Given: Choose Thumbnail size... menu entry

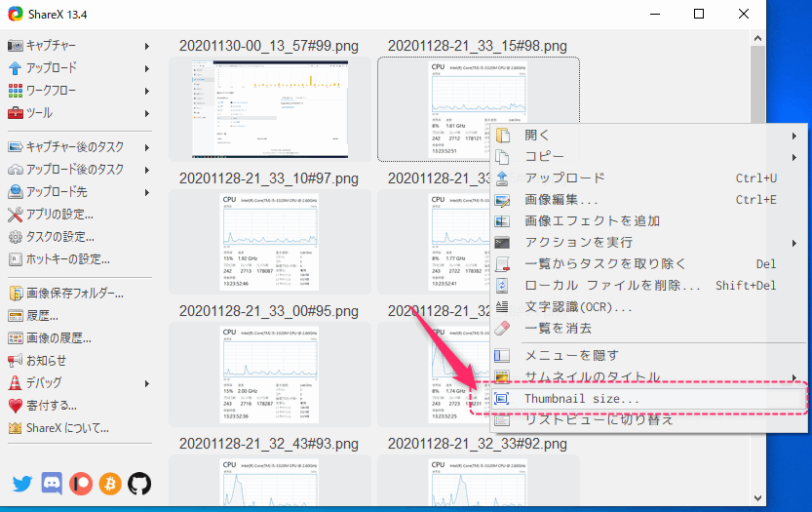Looking at the screenshot, I should pos(648,399).
